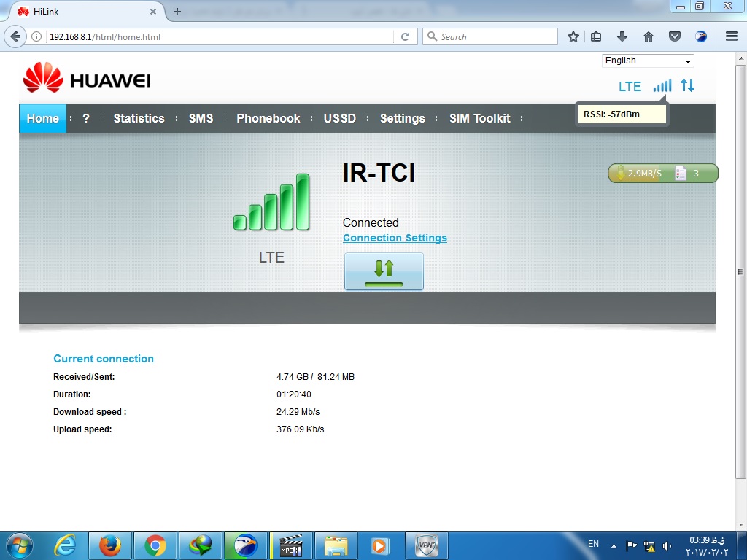The height and width of the screenshot is (560, 747).
Task: Click the site info icon in address bar
Action: [36, 36]
